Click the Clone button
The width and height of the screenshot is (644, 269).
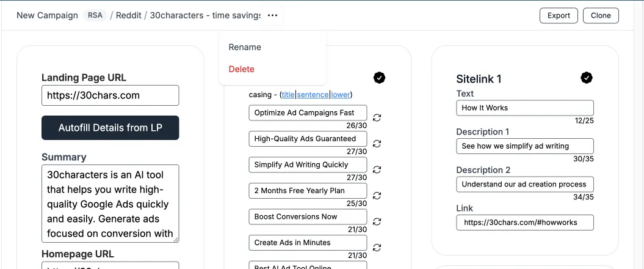(601, 16)
